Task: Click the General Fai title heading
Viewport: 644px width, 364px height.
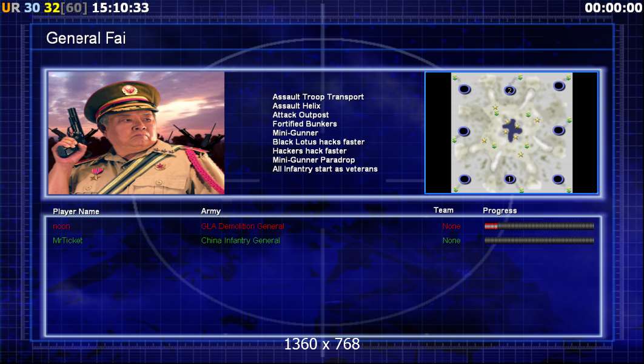Action: 86,38
